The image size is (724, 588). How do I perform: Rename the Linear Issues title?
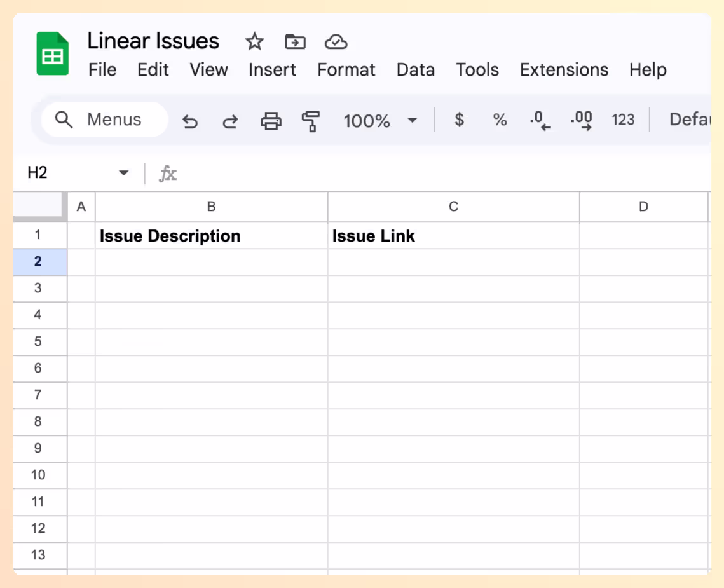[x=153, y=41]
